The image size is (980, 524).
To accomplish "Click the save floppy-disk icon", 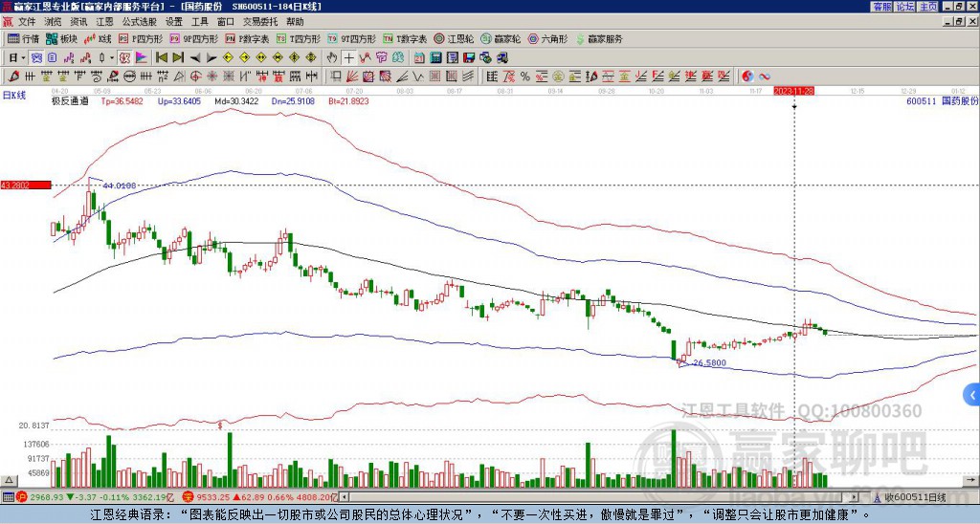I will [x=469, y=58].
